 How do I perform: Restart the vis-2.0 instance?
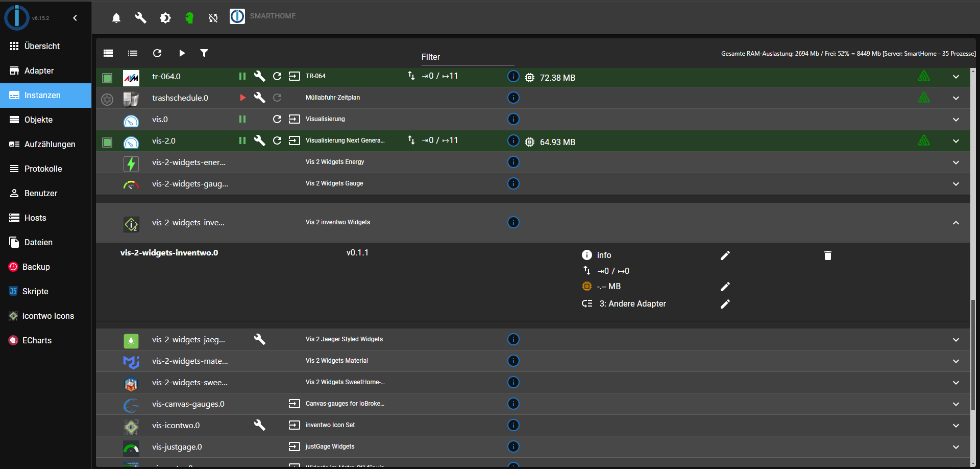tap(277, 140)
